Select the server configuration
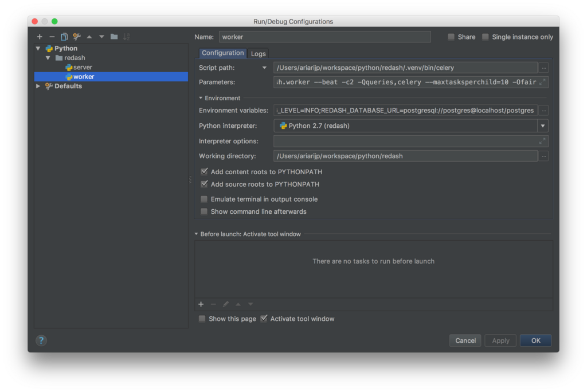This screenshot has width=587, height=392. tap(81, 67)
